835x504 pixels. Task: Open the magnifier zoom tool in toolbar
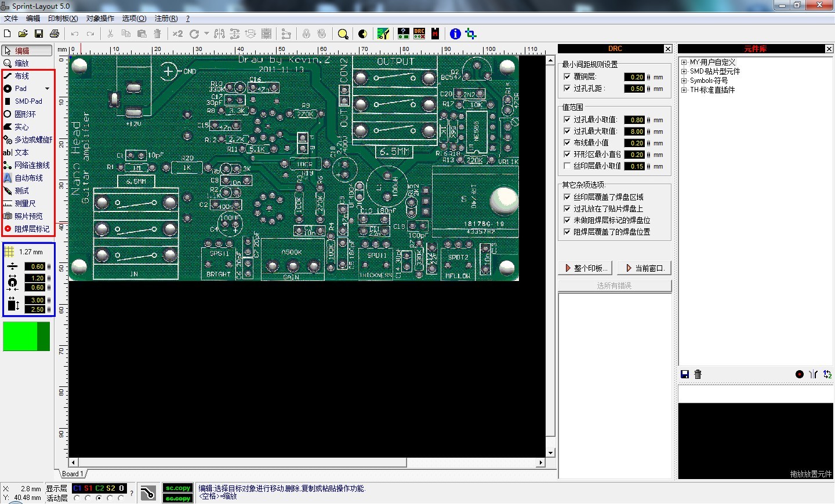point(343,34)
